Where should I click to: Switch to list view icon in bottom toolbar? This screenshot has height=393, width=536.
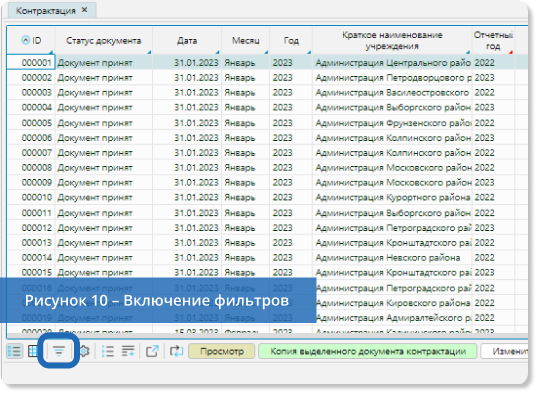tap(14, 351)
